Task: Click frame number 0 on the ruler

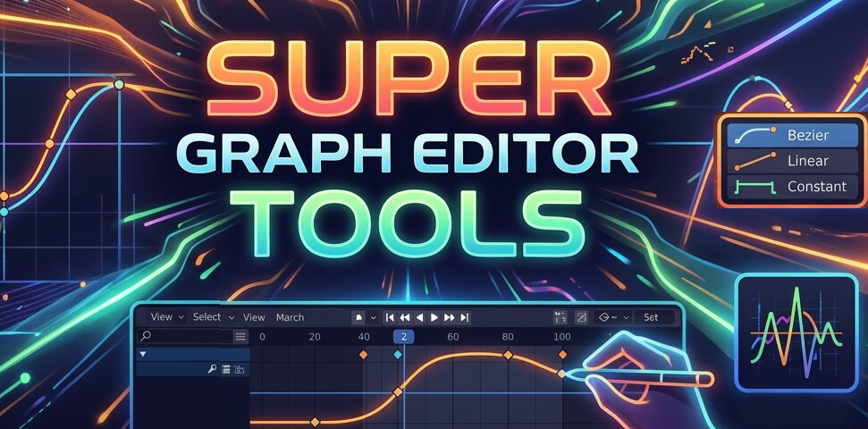Action: (x=262, y=337)
